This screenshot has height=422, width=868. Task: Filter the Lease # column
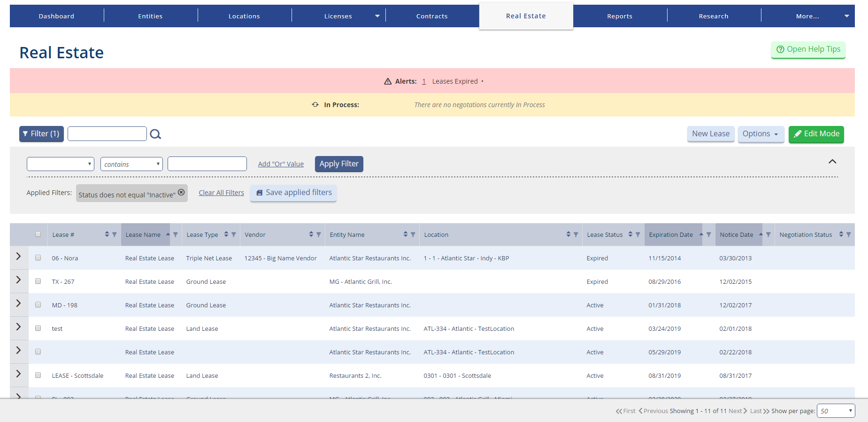(x=114, y=234)
